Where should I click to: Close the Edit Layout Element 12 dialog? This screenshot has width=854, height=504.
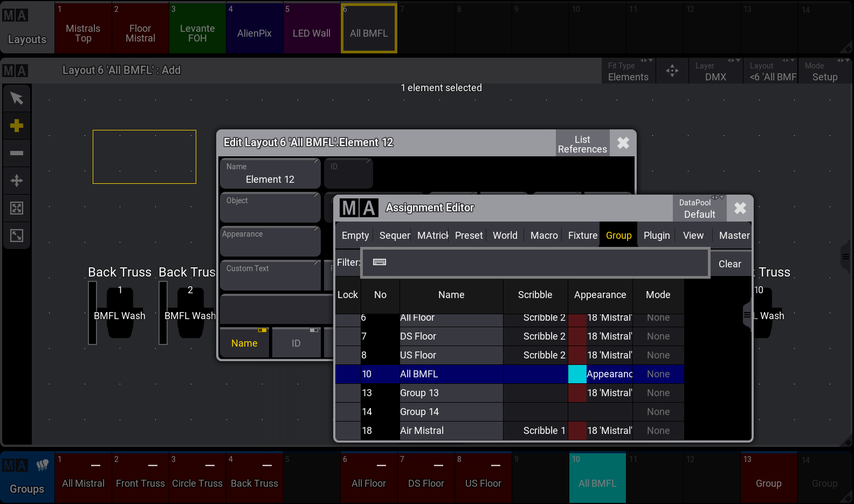pyautogui.click(x=623, y=143)
